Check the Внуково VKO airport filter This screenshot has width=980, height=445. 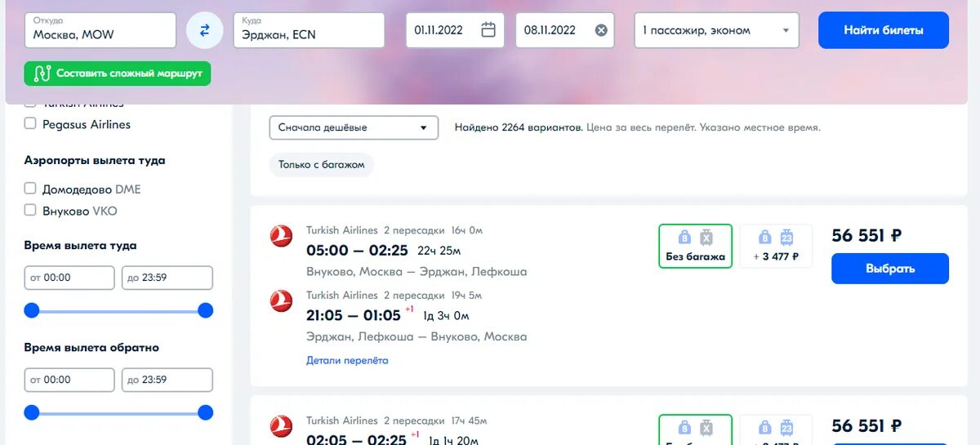tap(30, 211)
